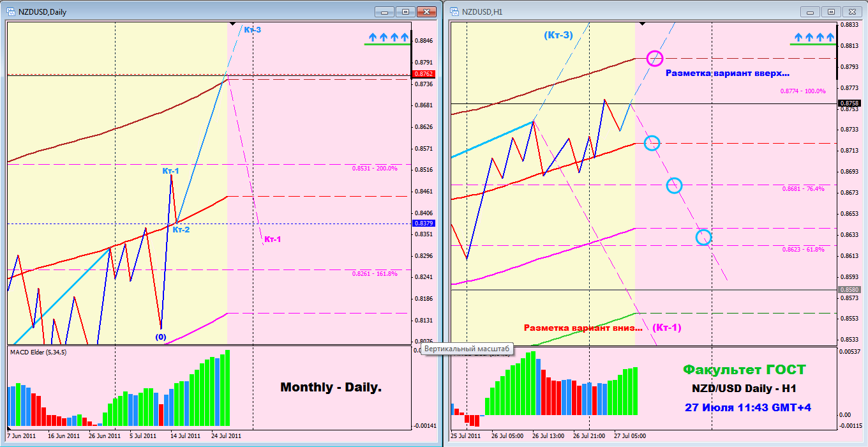Click the 7 Jun 2011 date on time axis
868x447 pixels.
(22, 436)
